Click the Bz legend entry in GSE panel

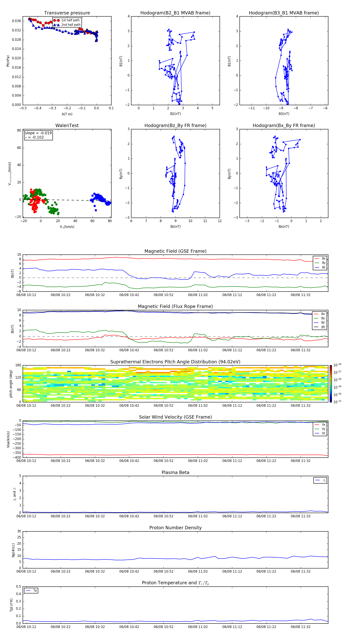[320, 267]
